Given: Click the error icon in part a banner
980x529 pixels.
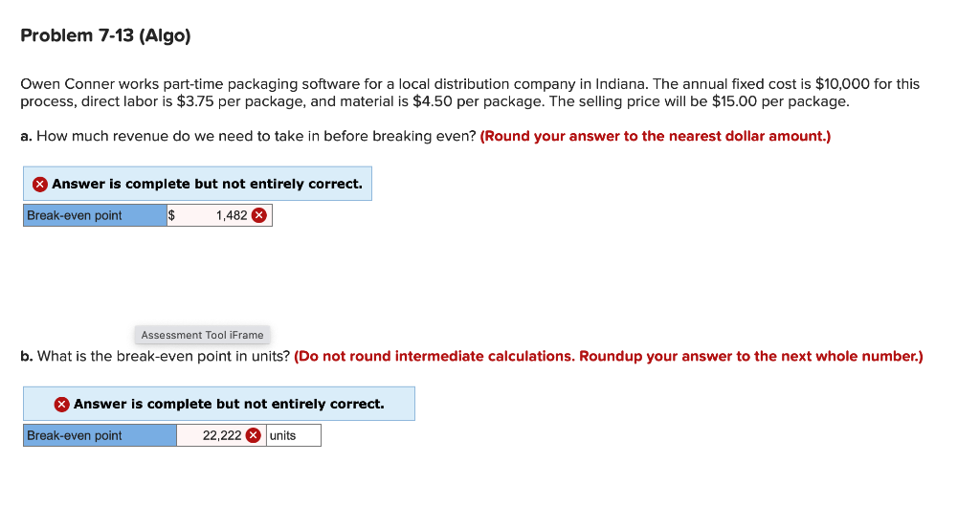Looking at the screenshot, I should pyautogui.click(x=40, y=185).
